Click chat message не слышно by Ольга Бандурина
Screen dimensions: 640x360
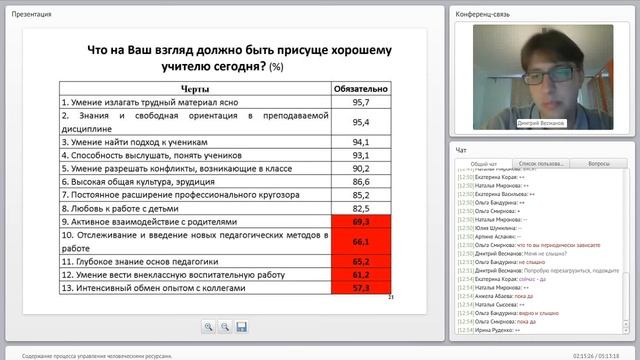[x=531, y=262]
